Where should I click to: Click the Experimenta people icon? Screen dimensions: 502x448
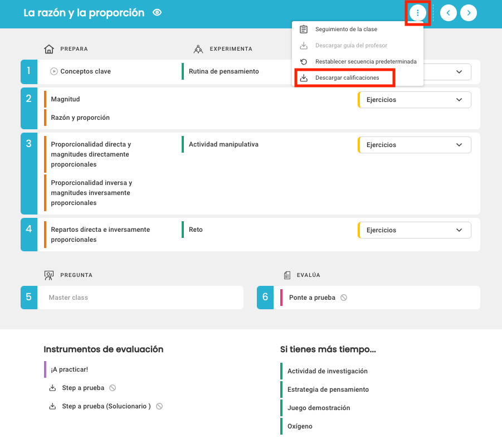198,49
